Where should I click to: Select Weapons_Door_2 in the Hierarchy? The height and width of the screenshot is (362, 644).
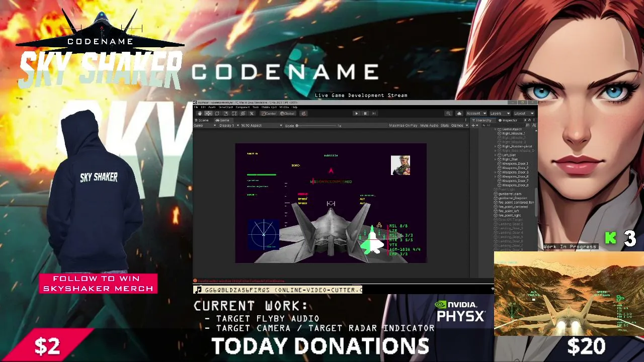(x=516, y=168)
